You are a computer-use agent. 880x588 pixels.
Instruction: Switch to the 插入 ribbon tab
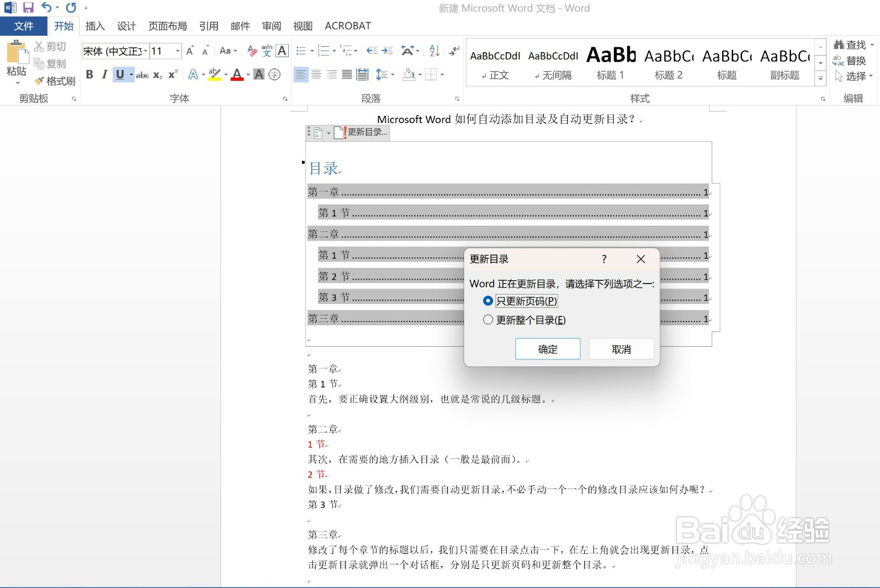click(x=95, y=25)
